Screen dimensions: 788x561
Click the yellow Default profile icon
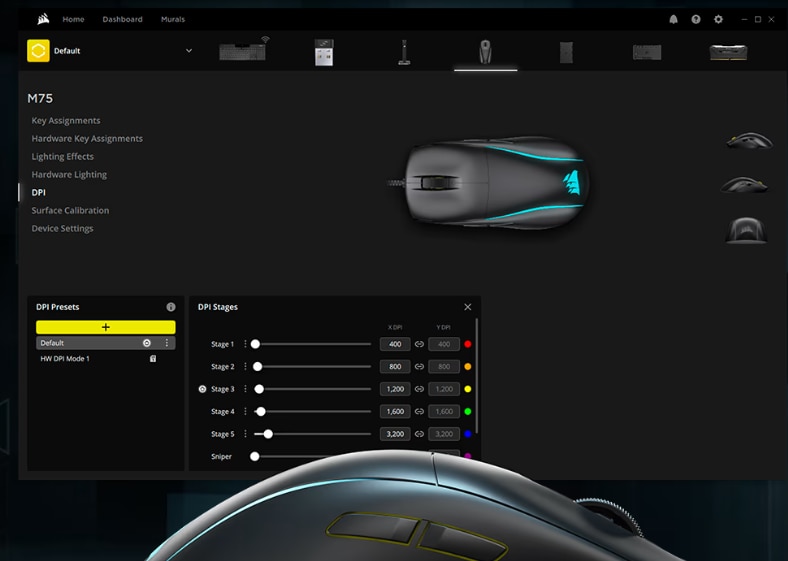point(38,51)
